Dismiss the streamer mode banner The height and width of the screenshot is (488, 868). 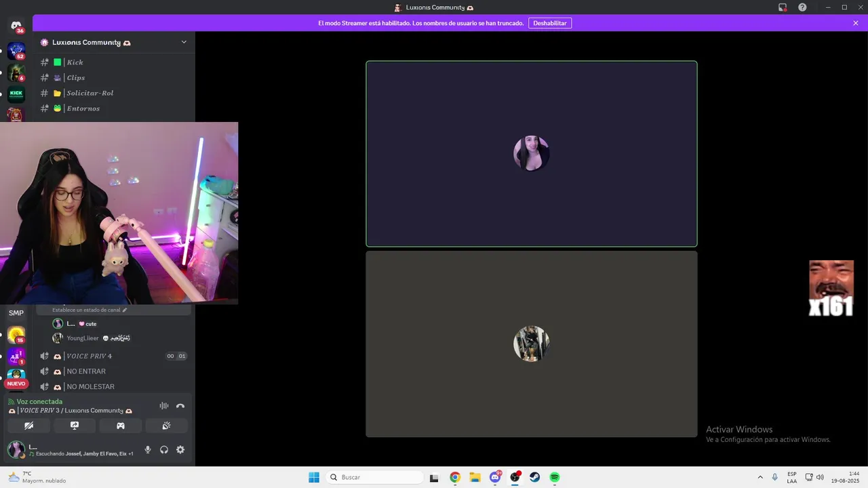(856, 23)
